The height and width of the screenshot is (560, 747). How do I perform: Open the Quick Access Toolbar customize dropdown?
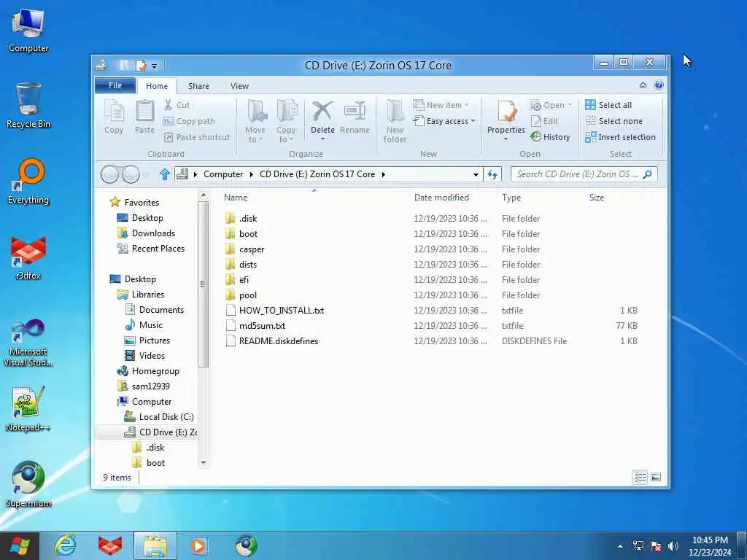(x=154, y=66)
